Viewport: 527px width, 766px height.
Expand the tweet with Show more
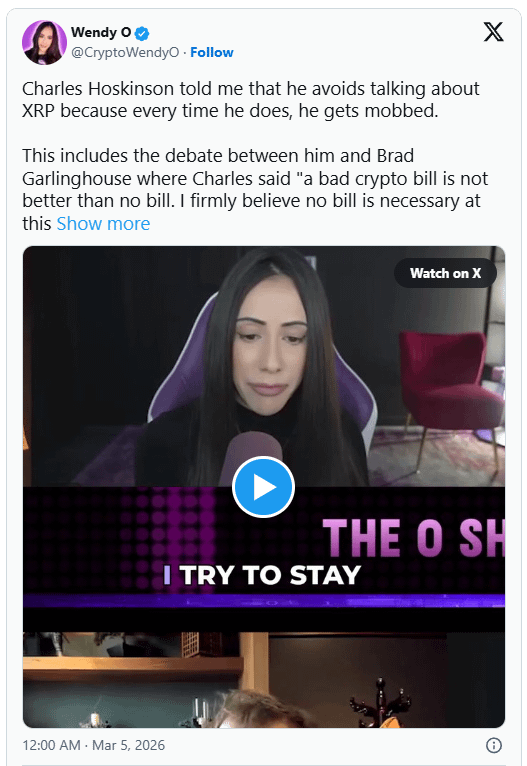click(103, 224)
